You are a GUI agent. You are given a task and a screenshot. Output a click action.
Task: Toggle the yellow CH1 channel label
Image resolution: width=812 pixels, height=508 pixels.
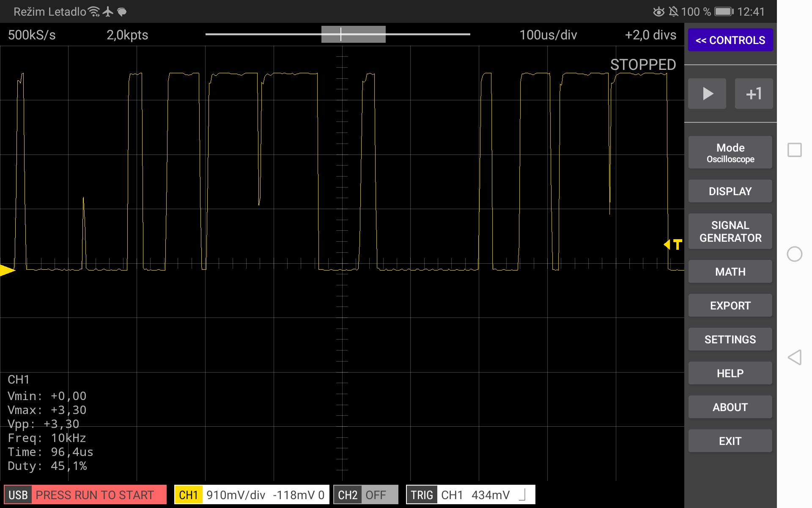[188, 494]
